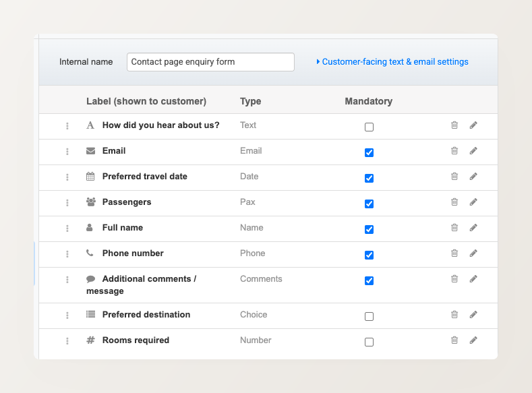Click the phone icon beside Phone number

pyautogui.click(x=90, y=253)
